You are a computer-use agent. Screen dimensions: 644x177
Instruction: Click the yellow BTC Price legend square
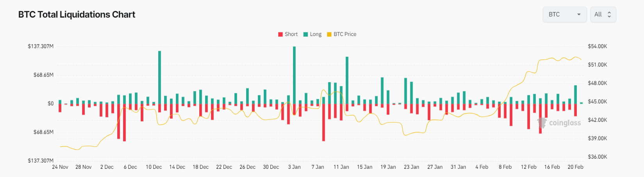329,34
